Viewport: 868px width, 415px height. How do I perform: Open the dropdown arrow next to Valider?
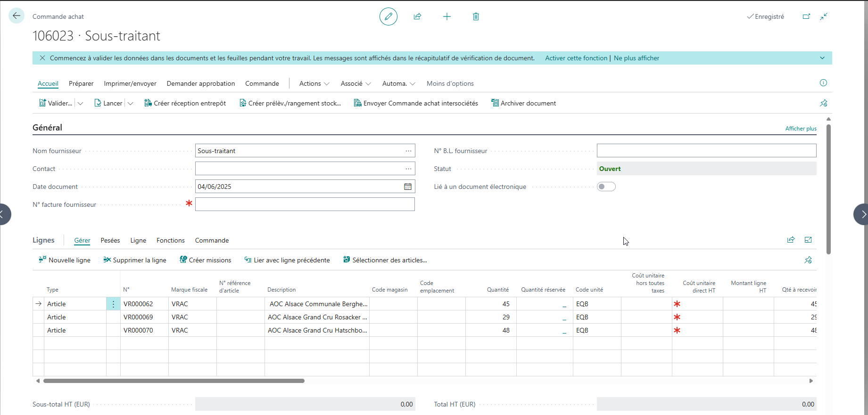pos(80,103)
